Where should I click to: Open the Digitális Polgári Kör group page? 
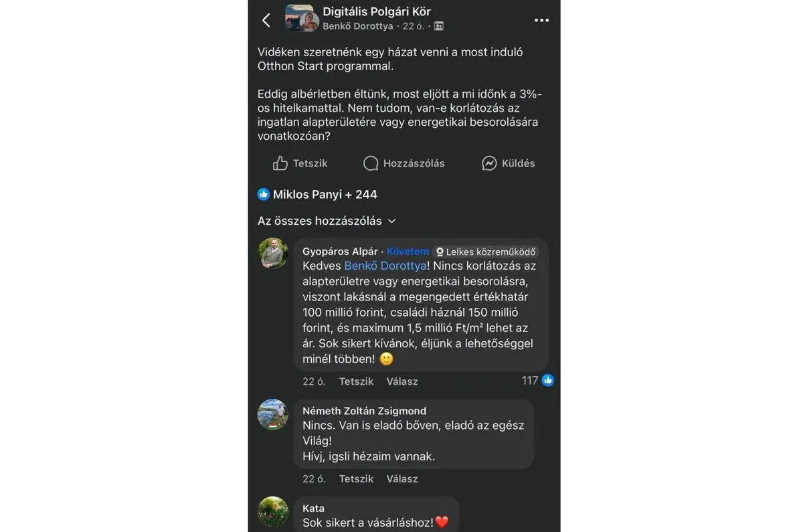coord(377,11)
